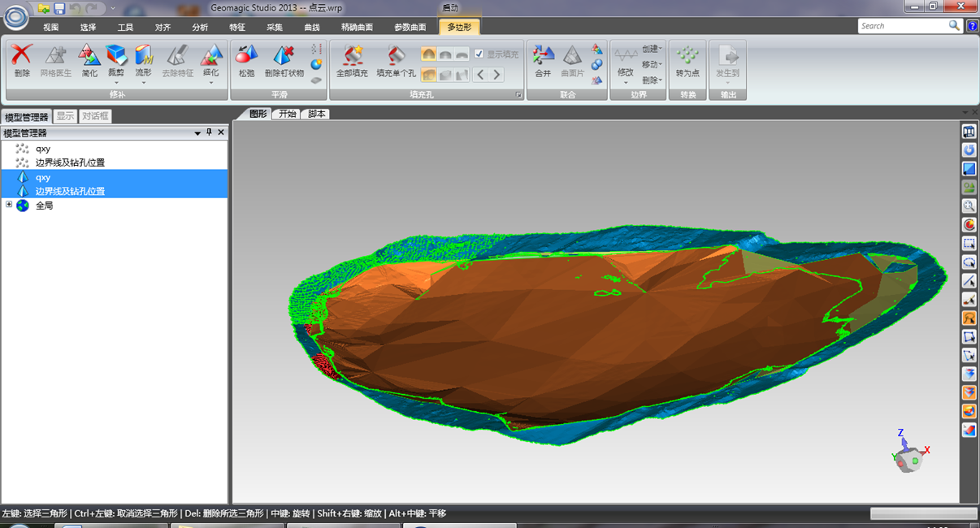Click the next hole arrow button
980x528 pixels.
[497, 75]
